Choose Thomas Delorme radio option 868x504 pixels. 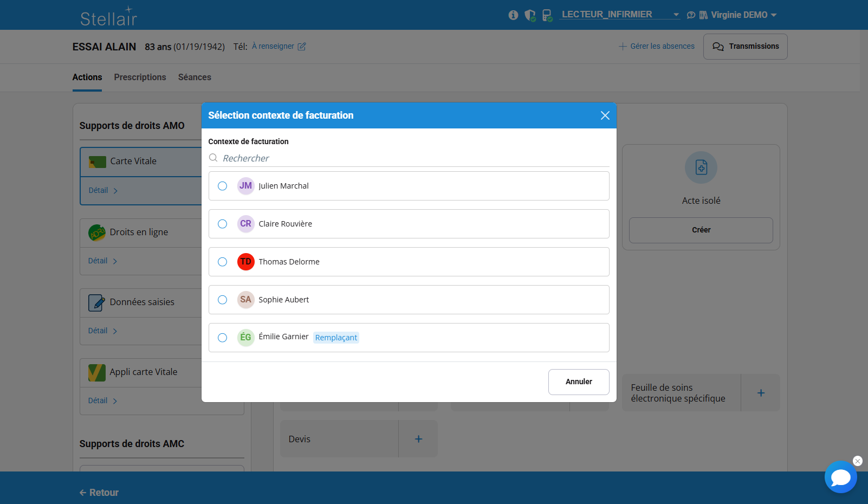(222, 262)
